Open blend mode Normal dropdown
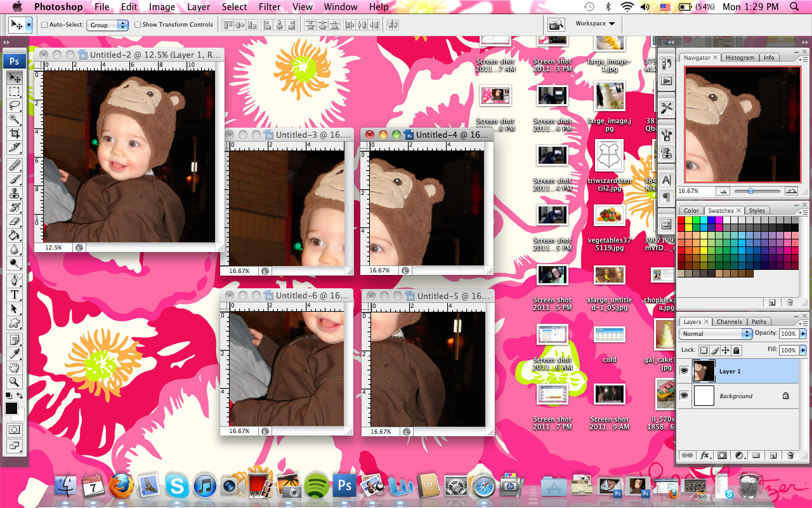 [716, 333]
